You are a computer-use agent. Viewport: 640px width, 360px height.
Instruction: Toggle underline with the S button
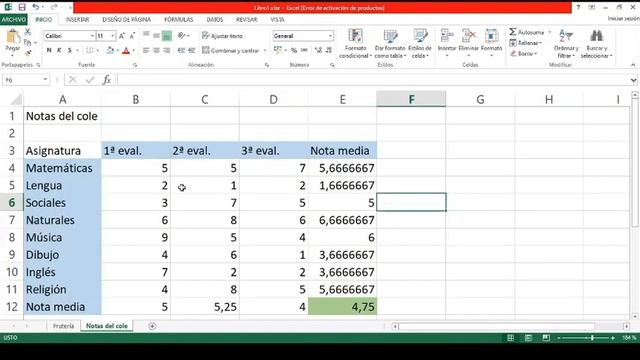(x=69, y=50)
